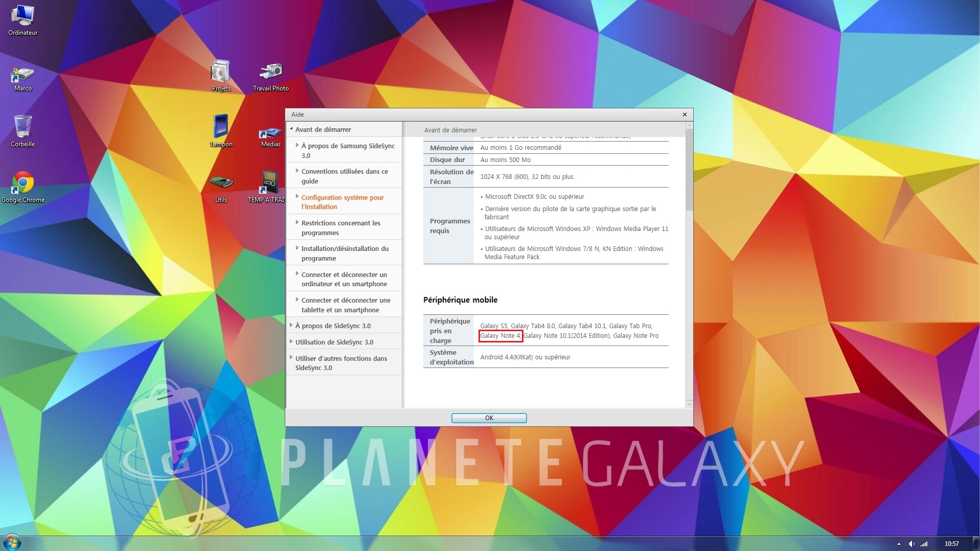The image size is (980, 551).
Task: Click the Galaxy Note 4 text
Action: coord(500,336)
